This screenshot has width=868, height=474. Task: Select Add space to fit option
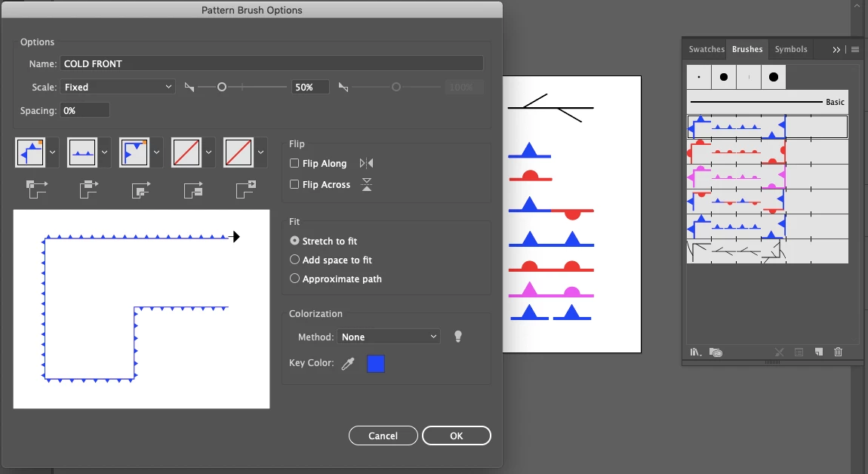(x=294, y=260)
